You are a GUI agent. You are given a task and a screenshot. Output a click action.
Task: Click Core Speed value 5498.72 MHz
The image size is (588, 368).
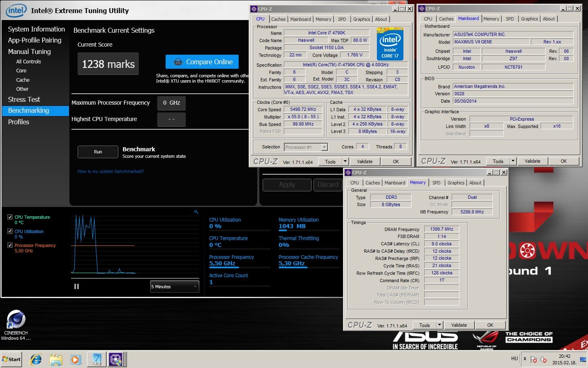coord(303,110)
